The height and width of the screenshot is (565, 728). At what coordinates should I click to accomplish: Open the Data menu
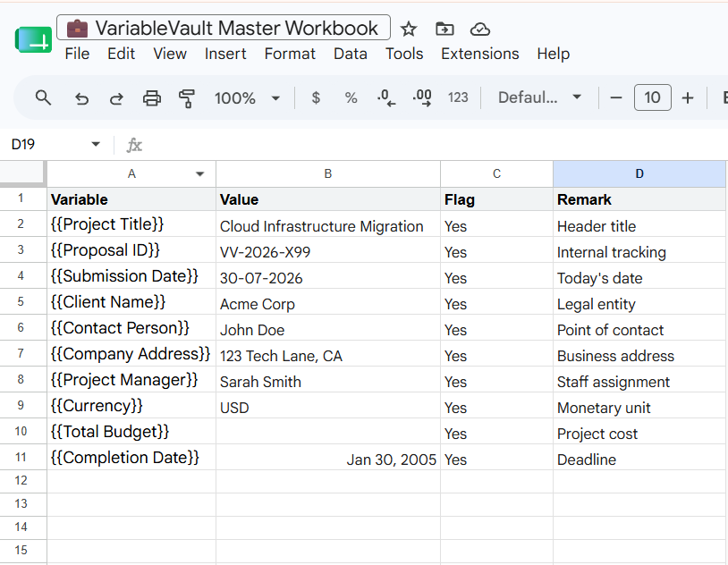351,54
